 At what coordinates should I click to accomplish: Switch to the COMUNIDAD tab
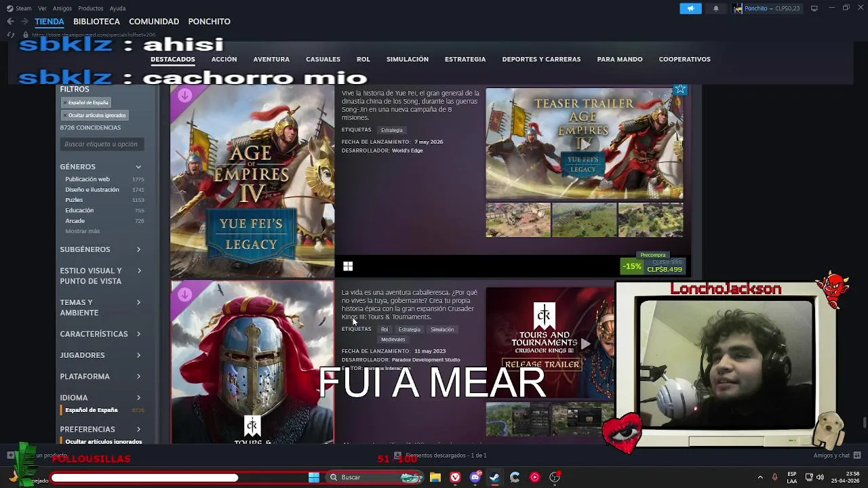click(154, 22)
